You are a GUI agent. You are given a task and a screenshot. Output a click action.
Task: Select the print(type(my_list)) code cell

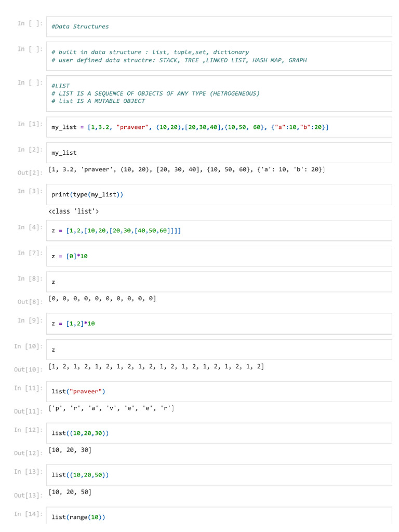tap(219, 194)
